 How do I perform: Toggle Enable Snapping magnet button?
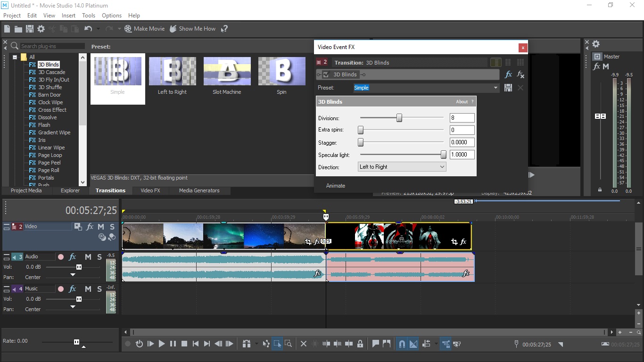[402, 344]
